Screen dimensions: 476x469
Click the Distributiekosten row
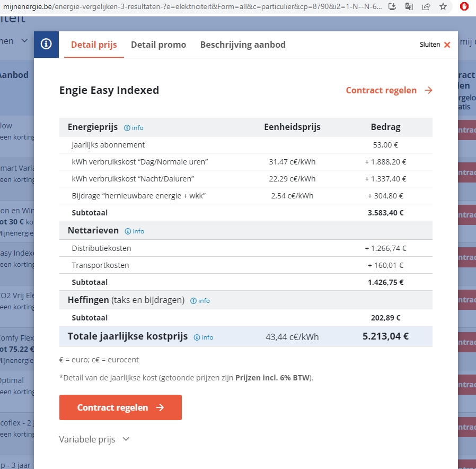click(x=246, y=248)
